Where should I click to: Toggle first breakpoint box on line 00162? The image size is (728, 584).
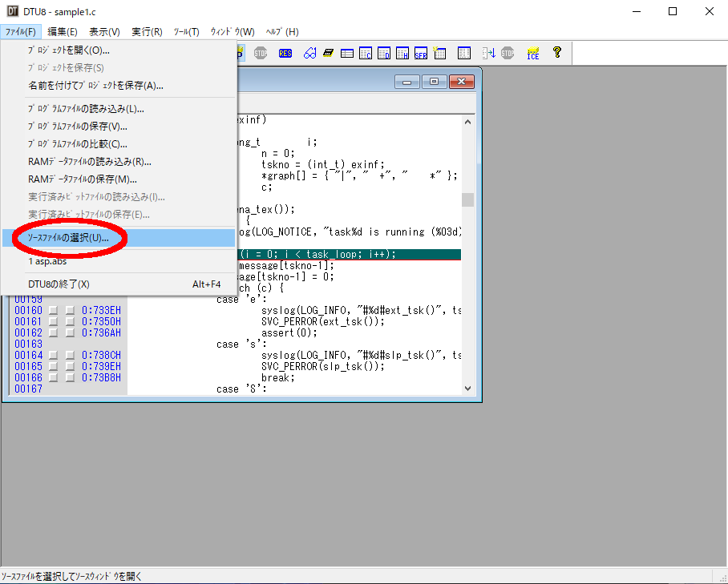coord(54,332)
